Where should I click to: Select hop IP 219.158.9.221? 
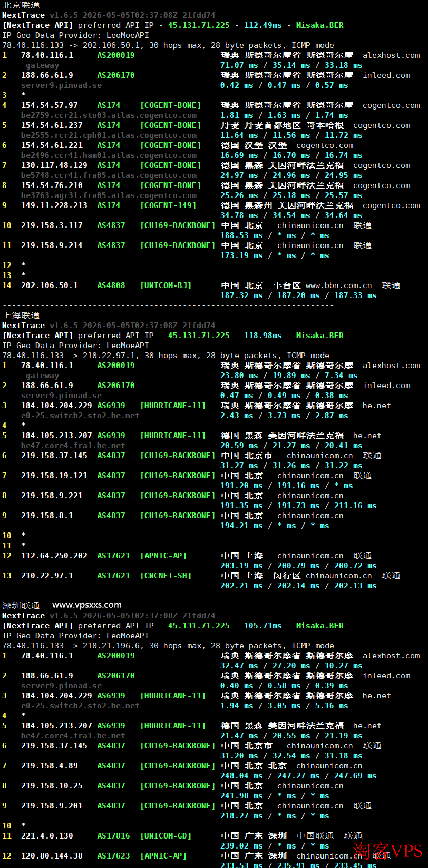[52, 496]
